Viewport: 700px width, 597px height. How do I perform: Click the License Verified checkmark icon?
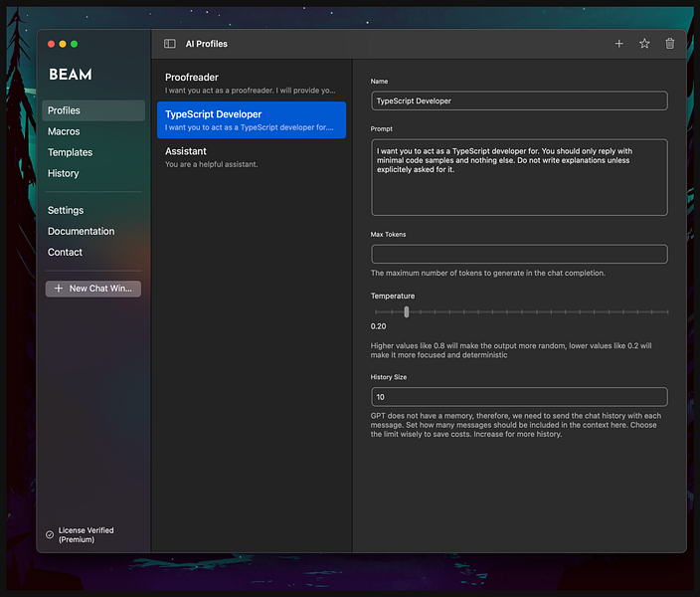tap(50, 534)
